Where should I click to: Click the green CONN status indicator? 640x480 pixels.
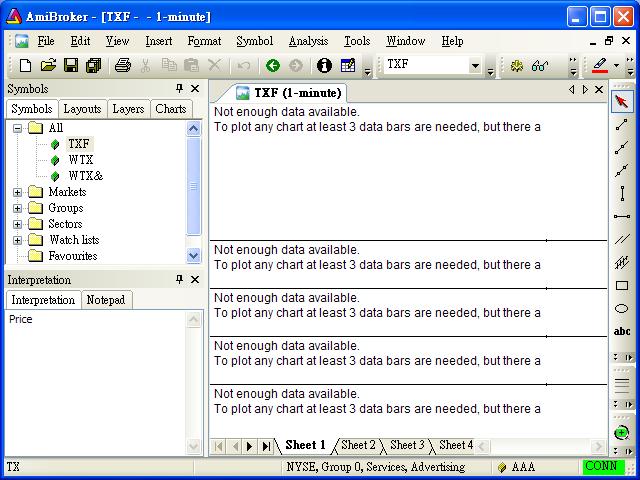coord(601,466)
